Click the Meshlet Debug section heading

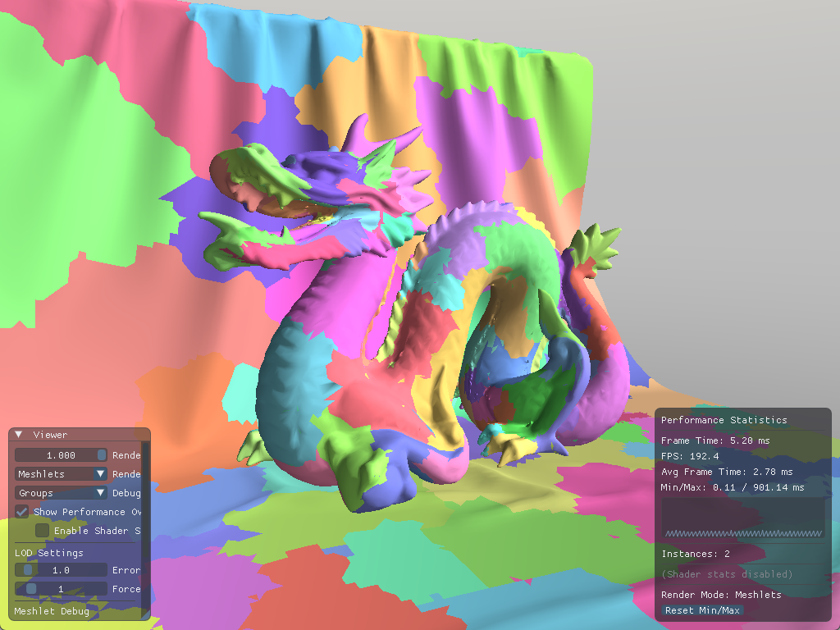(52, 611)
